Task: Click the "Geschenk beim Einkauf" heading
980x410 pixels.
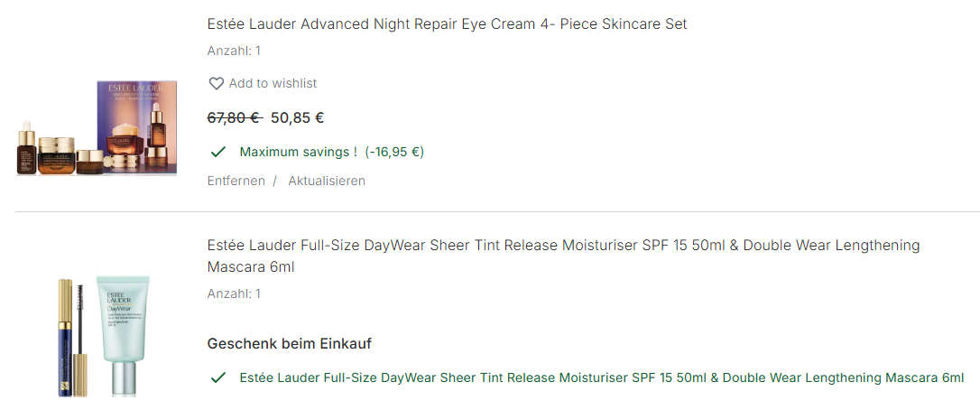Action: (x=290, y=343)
